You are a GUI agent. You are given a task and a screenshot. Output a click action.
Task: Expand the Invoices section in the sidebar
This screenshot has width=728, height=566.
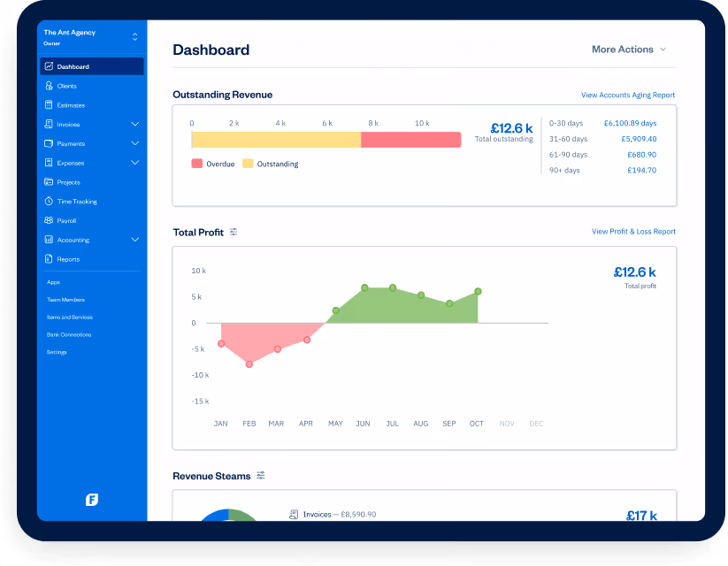click(134, 124)
